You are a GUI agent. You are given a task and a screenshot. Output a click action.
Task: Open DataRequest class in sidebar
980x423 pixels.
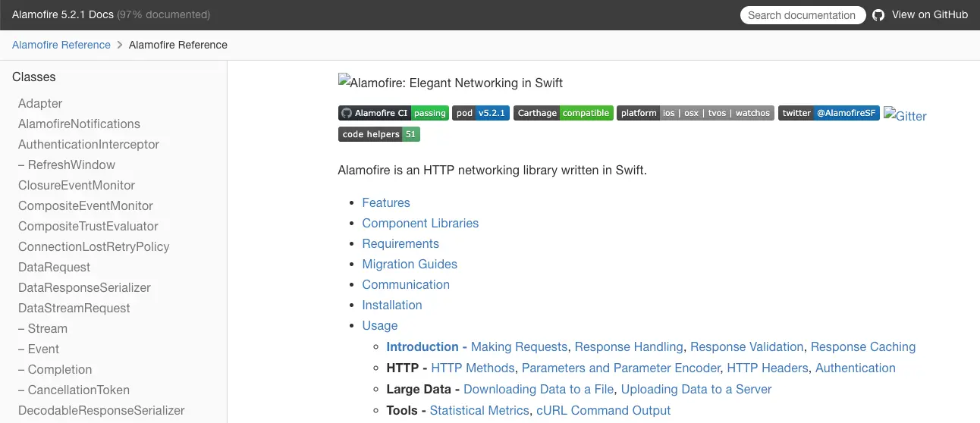click(x=54, y=267)
